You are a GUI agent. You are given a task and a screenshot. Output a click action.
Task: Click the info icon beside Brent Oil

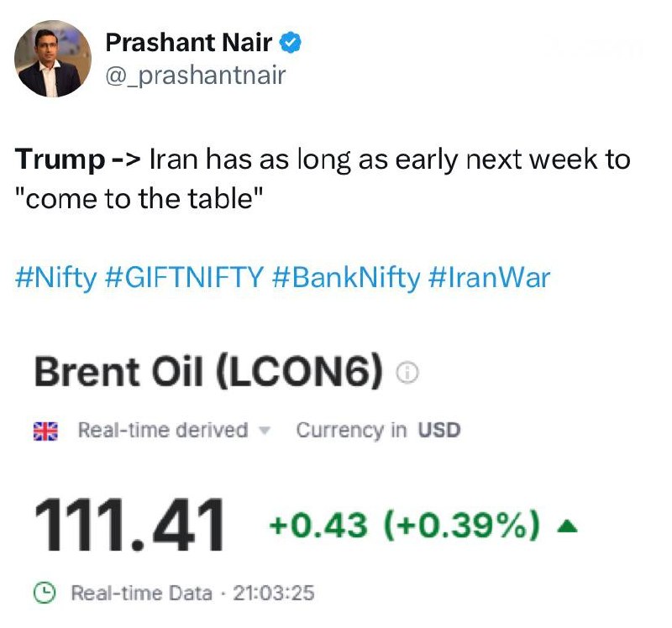(407, 372)
